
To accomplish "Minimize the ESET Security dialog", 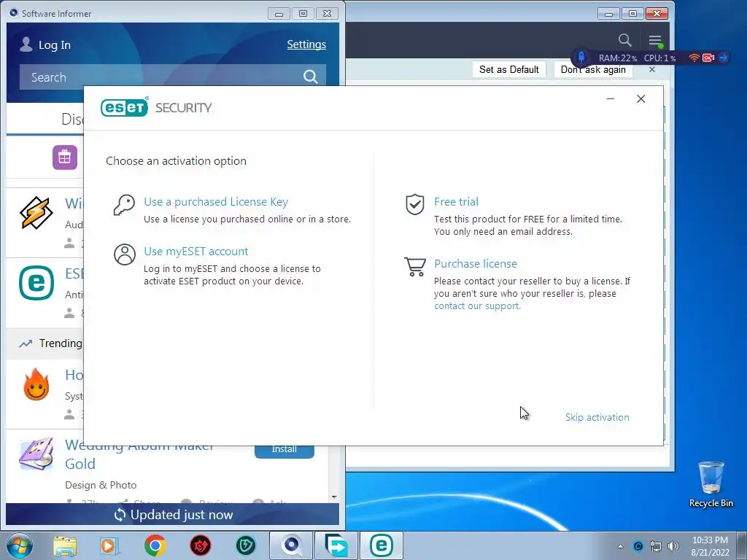I will 611,98.
